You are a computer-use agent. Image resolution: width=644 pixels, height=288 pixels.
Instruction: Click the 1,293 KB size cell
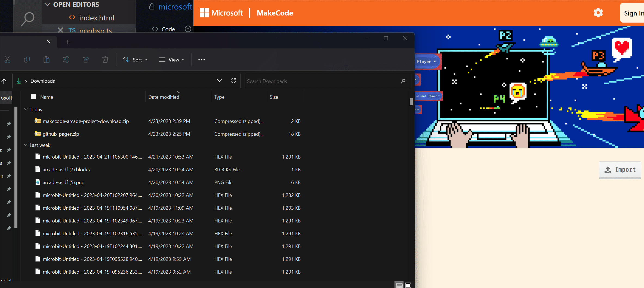(x=291, y=208)
